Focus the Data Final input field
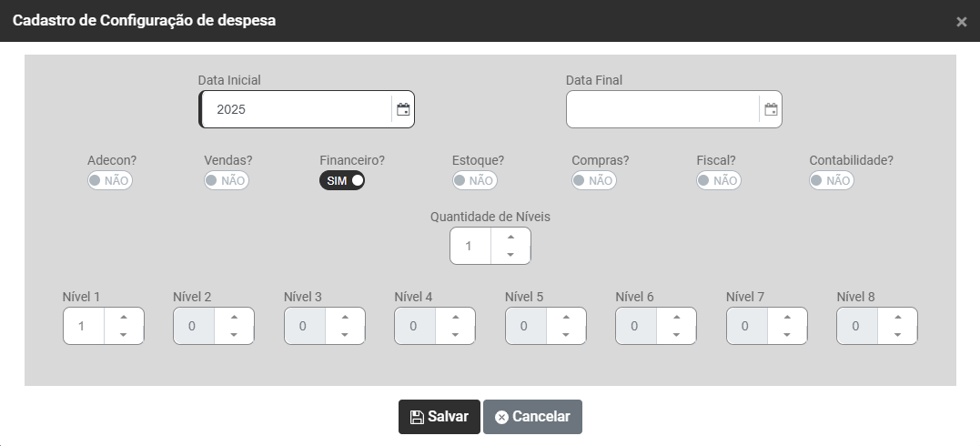Viewport: 980px width, 446px height. 662,110
